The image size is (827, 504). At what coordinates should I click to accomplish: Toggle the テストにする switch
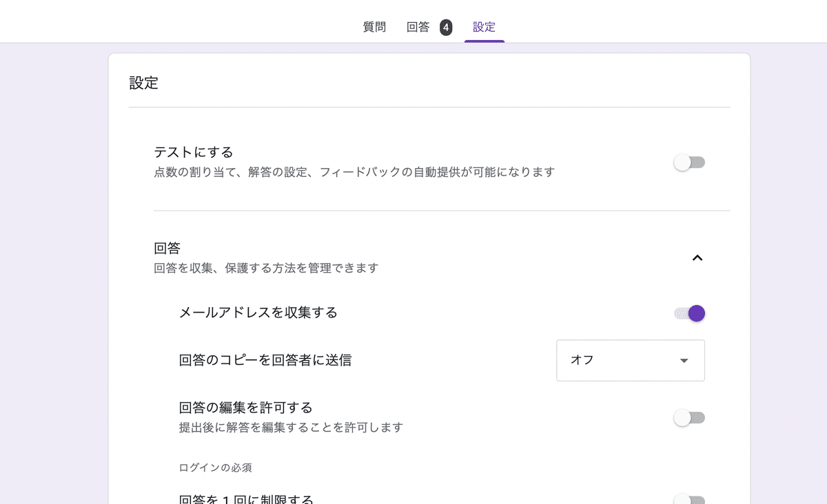pos(689,162)
